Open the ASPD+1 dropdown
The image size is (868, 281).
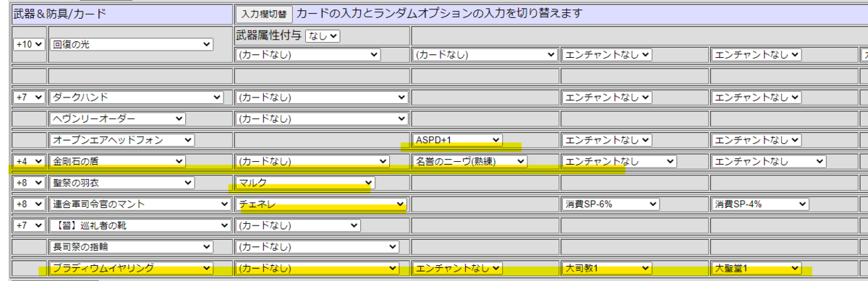tap(457, 139)
